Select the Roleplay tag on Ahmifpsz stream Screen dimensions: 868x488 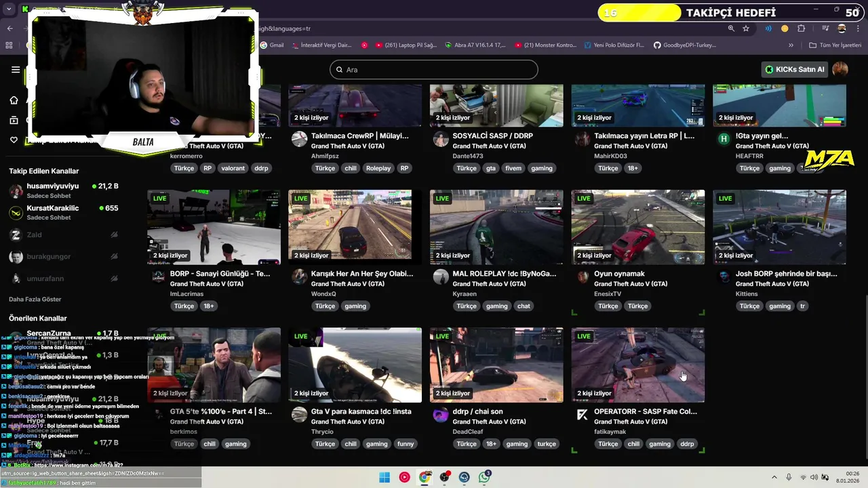pos(378,168)
